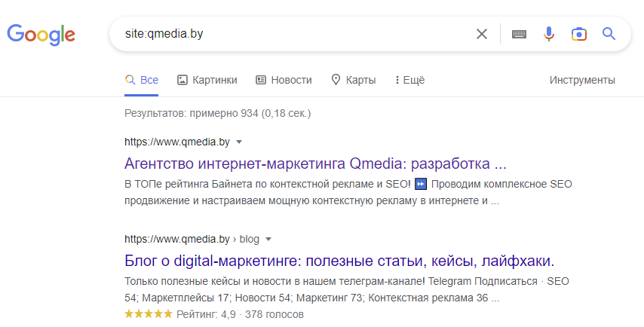Open the on-screen keyboard input tool
The height and width of the screenshot is (327, 644).
[x=519, y=34]
